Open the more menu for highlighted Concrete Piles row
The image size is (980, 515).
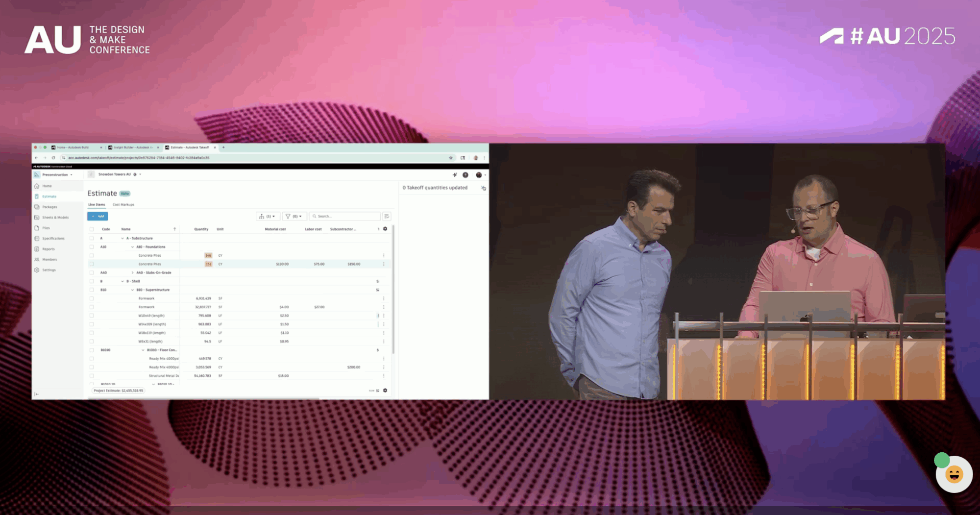pyautogui.click(x=384, y=264)
